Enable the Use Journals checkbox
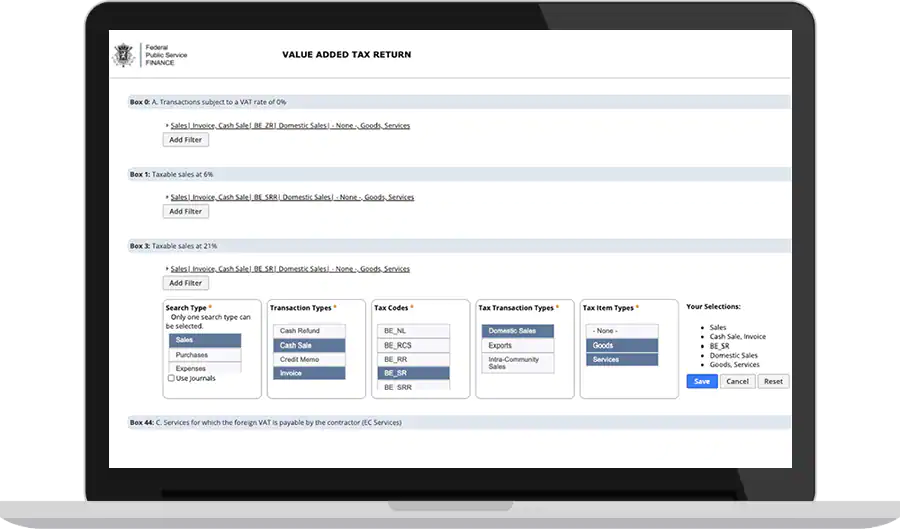900x529 pixels. [x=171, y=378]
